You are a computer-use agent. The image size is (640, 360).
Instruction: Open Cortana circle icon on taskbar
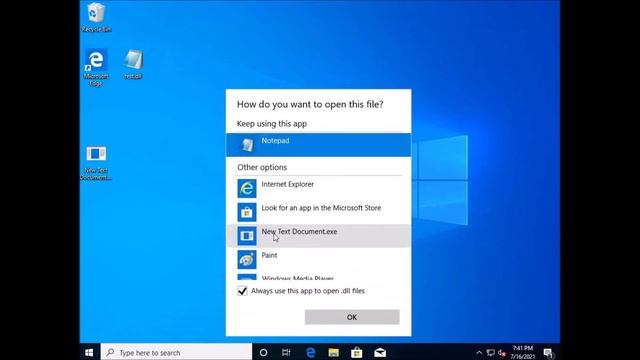[263, 352]
